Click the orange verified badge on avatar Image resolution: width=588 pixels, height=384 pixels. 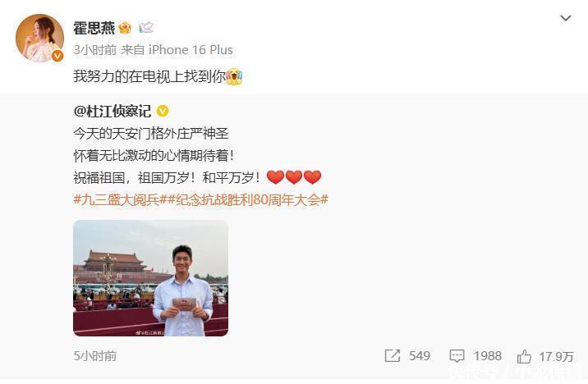[57, 56]
